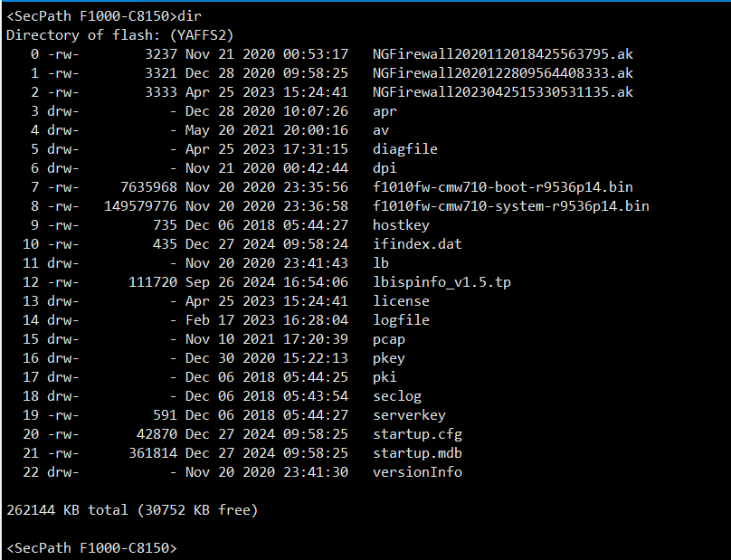Click the lbispinfo_v1.5.tp filename

click(441, 282)
